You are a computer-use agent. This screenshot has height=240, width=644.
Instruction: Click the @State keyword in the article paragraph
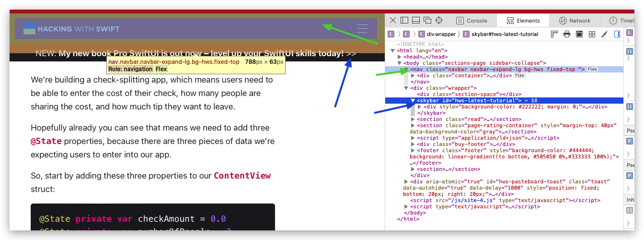coord(46,141)
